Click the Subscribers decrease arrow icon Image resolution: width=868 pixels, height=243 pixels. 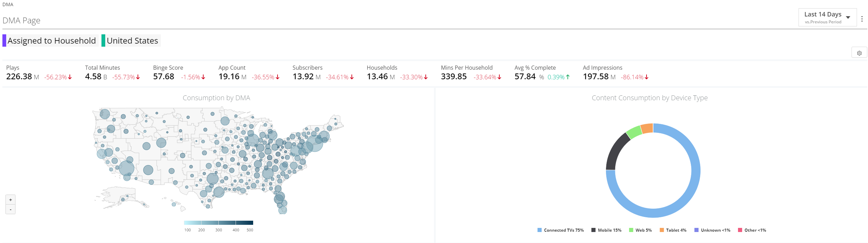click(352, 77)
